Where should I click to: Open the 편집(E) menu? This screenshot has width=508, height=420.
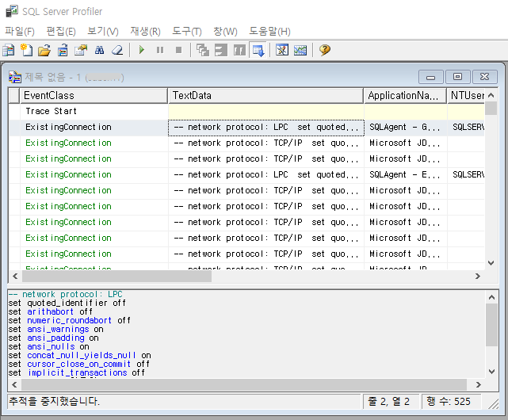61,32
